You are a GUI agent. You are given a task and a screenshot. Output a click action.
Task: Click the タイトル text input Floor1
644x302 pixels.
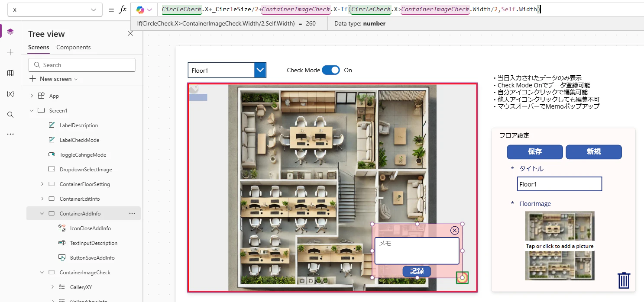[x=560, y=184]
